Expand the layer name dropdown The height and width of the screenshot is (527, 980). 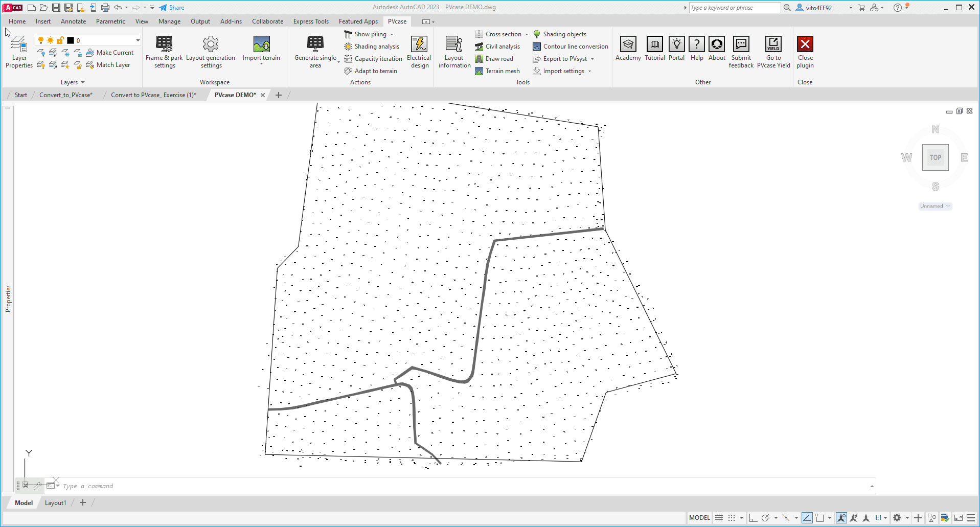(138, 40)
